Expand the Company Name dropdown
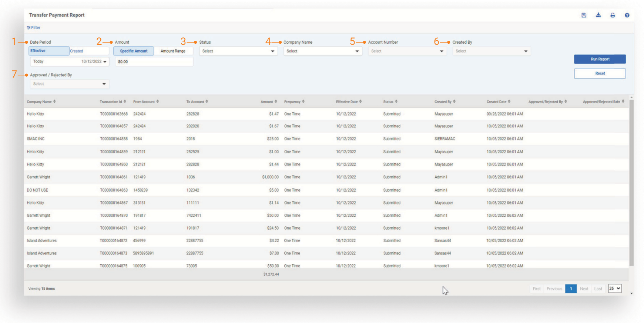644x323 pixels. [323, 51]
